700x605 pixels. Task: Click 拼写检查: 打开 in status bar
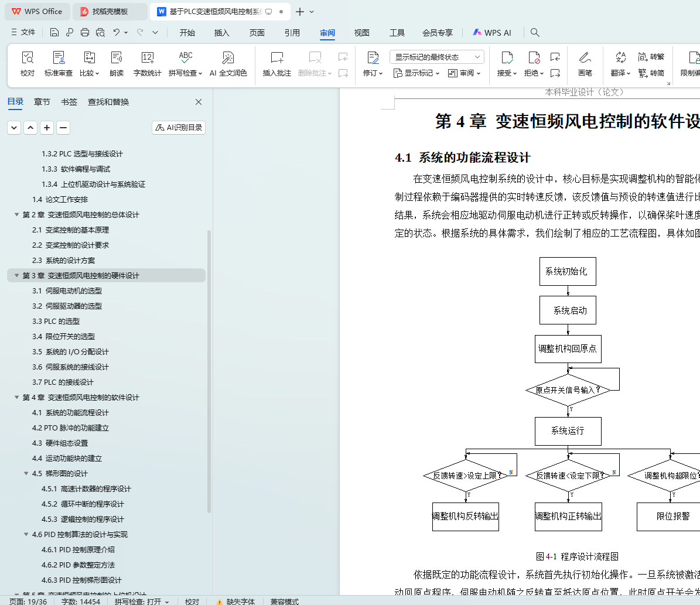(141, 601)
